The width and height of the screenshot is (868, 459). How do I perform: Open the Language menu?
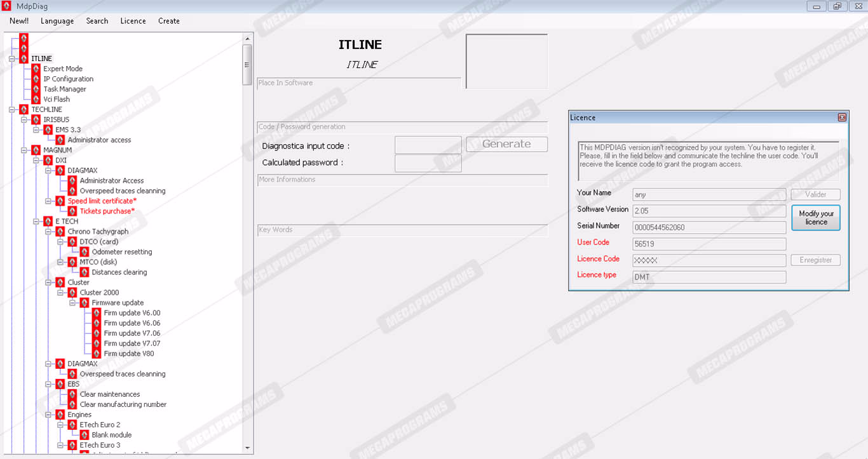click(57, 21)
